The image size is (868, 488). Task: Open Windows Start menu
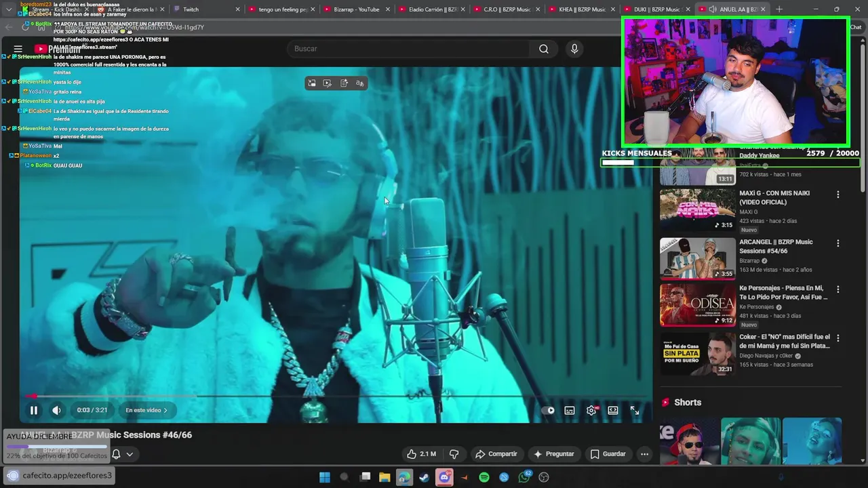[x=325, y=477]
